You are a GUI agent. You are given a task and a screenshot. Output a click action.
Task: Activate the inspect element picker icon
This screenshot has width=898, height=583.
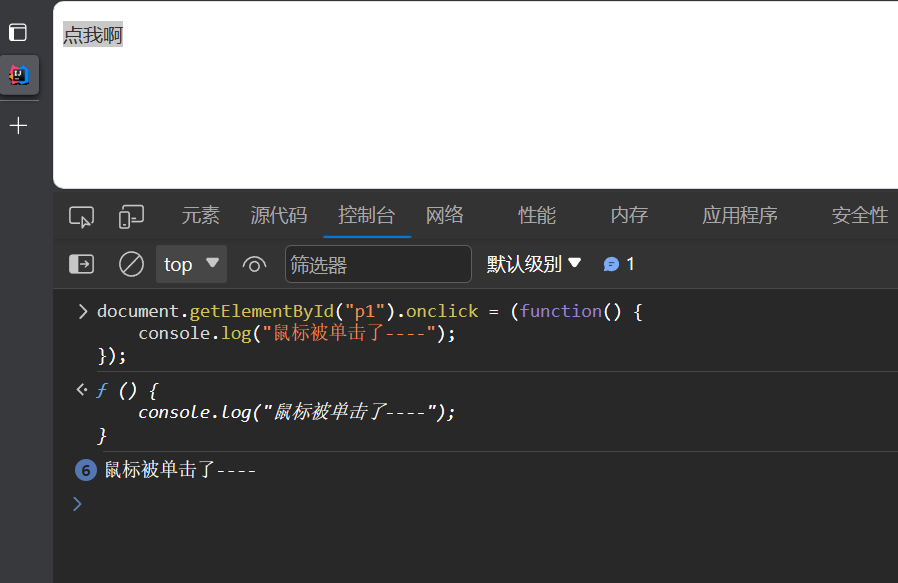click(x=81, y=216)
